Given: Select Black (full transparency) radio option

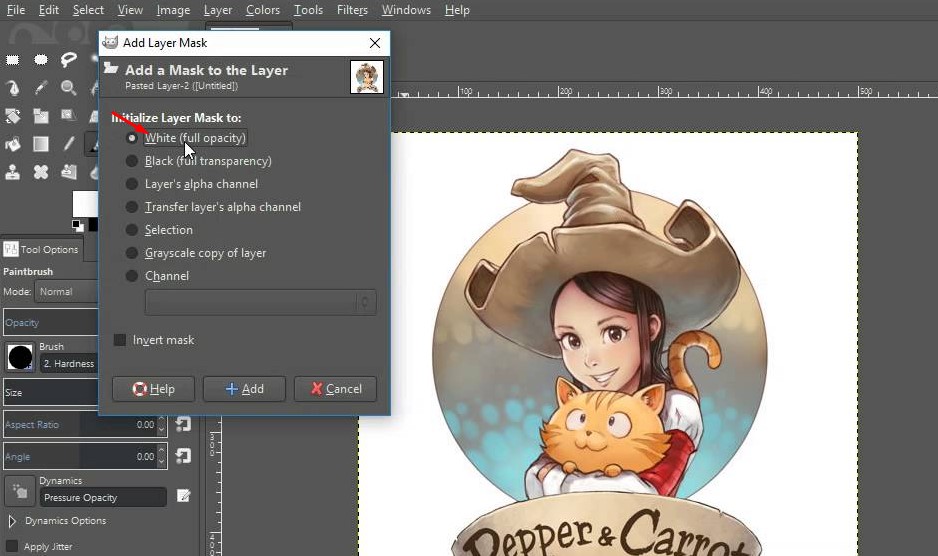Looking at the screenshot, I should pos(132,161).
